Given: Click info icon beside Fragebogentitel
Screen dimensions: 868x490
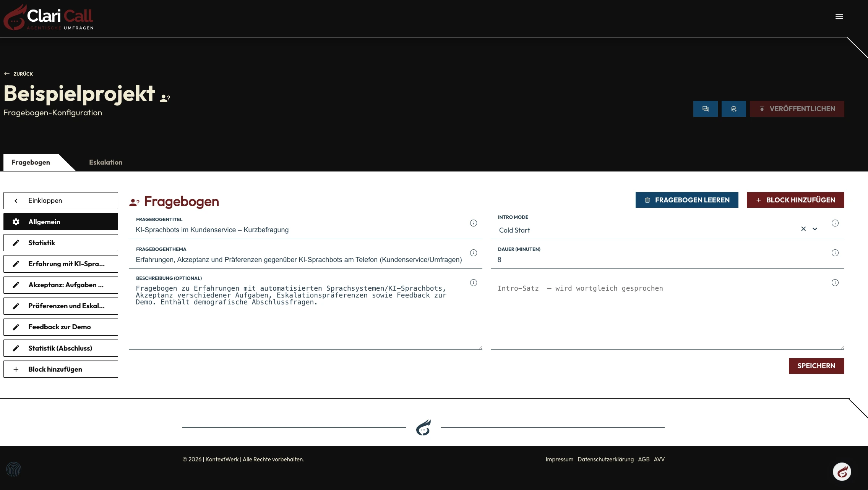Looking at the screenshot, I should pyautogui.click(x=473, y=223).
